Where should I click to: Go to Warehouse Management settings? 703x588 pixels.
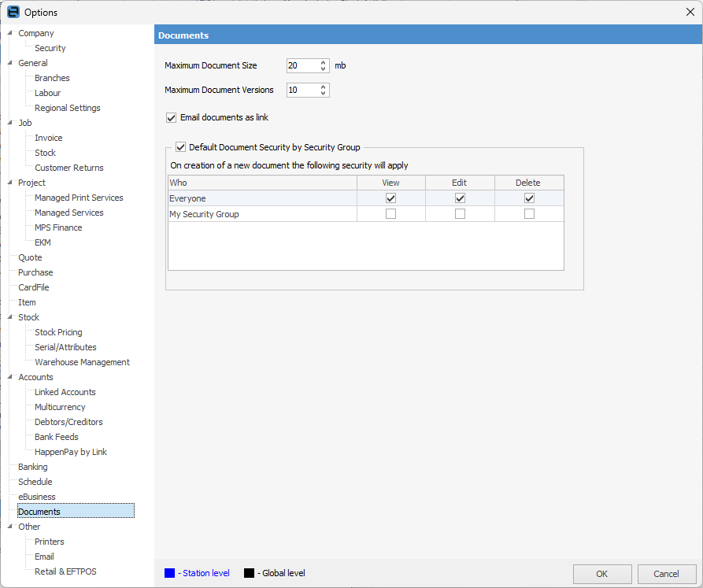[x=82, y=362]
